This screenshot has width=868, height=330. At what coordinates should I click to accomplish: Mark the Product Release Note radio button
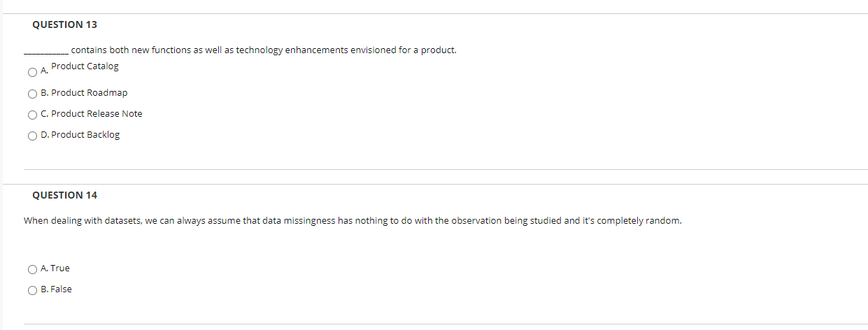pos(32,114)
